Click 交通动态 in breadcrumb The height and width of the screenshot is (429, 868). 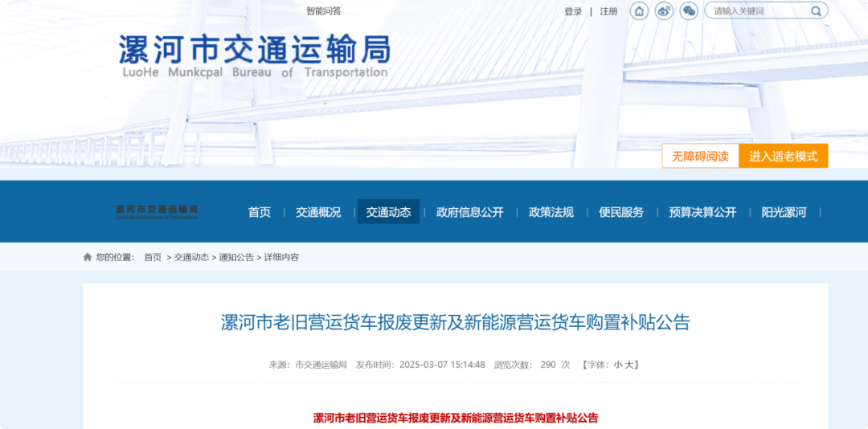tap(191, 257)
